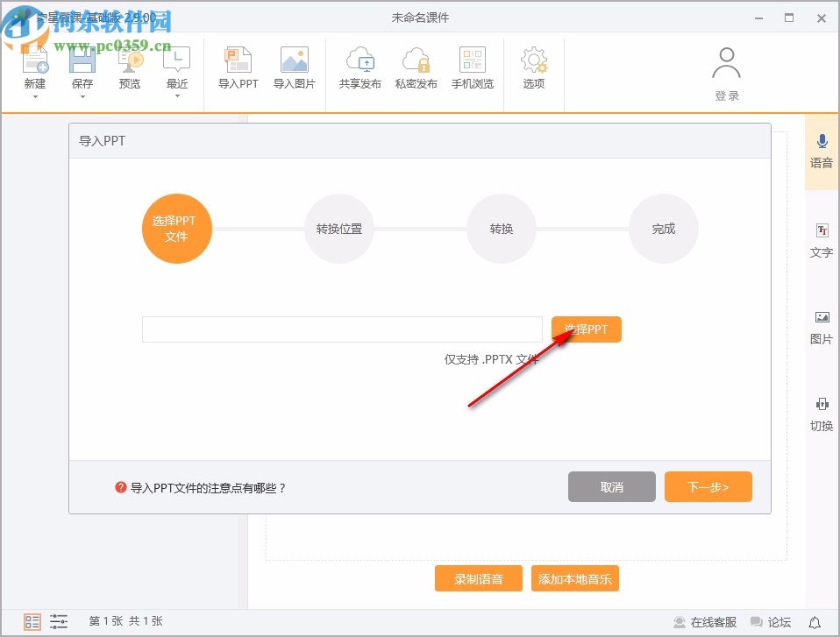Expand the 新建 dropdown arrow
This screenshot has width=840, height=637.
tap(35, 96)
